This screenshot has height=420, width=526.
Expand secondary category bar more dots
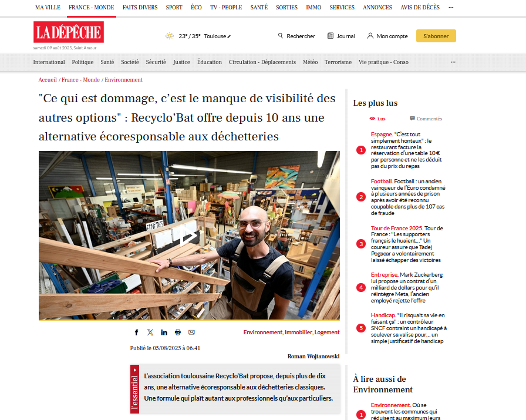click(453, 62)
